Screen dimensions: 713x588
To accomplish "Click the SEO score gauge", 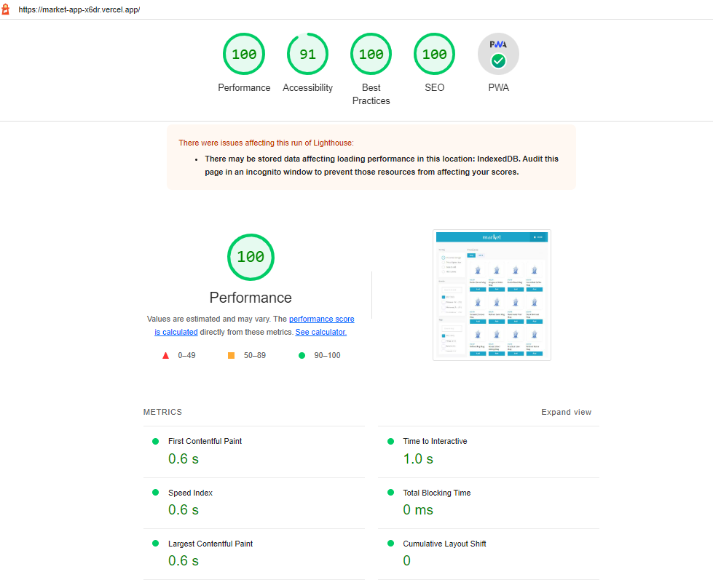I will (x=434, y=54).
